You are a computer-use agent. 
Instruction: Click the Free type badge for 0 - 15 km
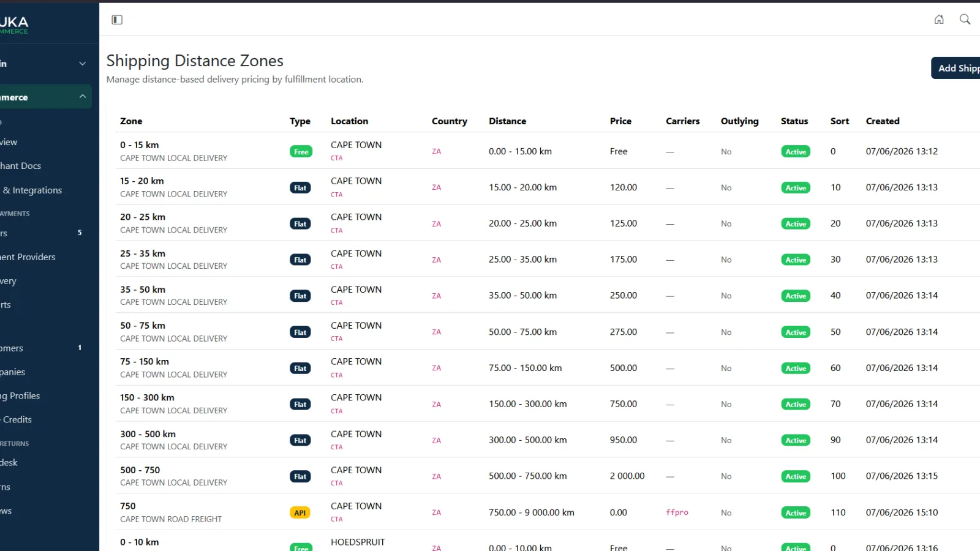(x=301, y=152)
